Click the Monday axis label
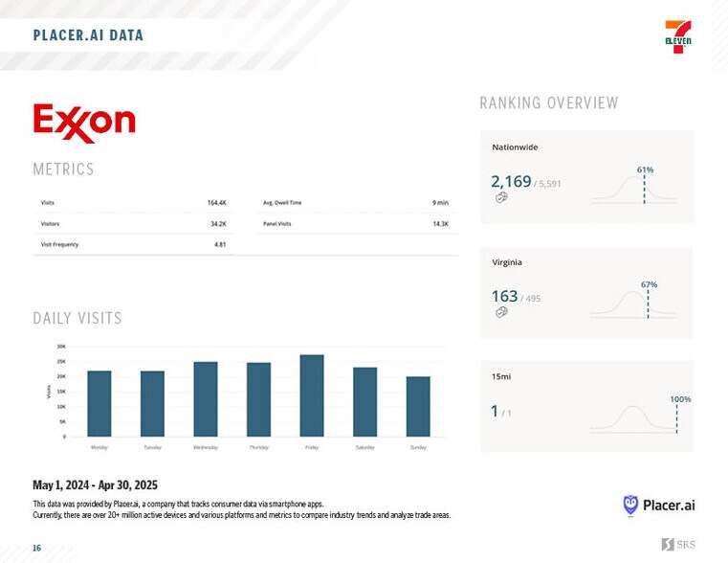 99,447
